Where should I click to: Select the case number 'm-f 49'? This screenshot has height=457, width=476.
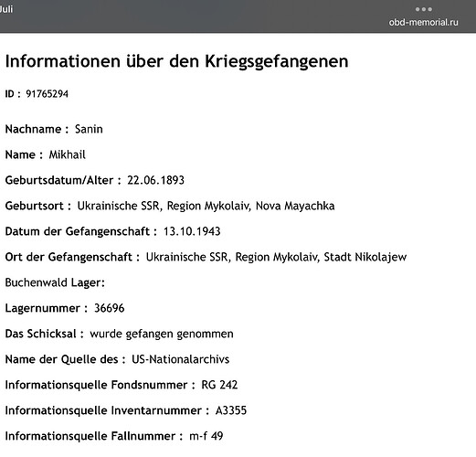206,436
